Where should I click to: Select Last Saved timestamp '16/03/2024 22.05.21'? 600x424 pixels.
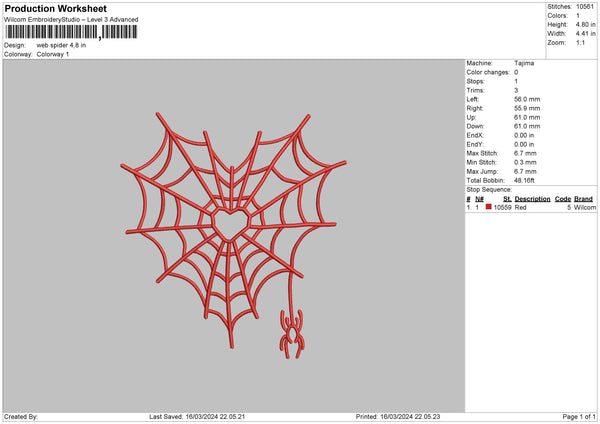[215, 417]
